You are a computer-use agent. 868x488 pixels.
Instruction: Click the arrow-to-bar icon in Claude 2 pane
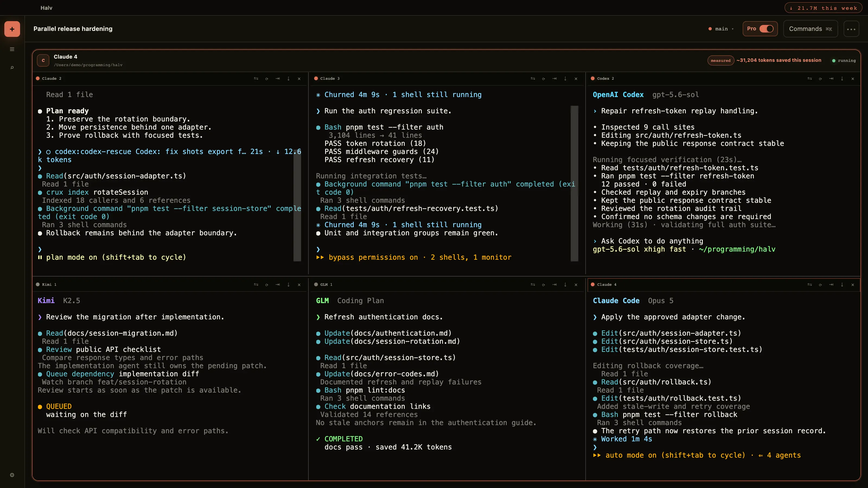(278, 78)
